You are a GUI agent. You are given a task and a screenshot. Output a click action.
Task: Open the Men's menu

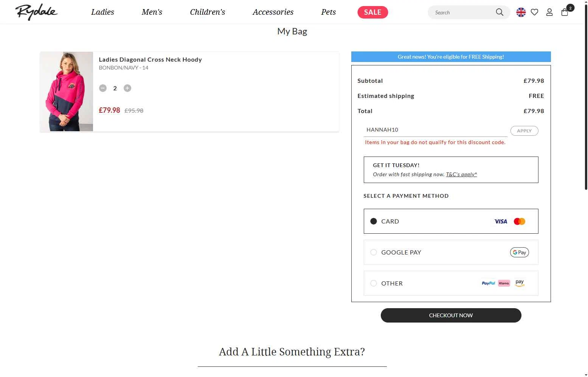pos(152,12)
